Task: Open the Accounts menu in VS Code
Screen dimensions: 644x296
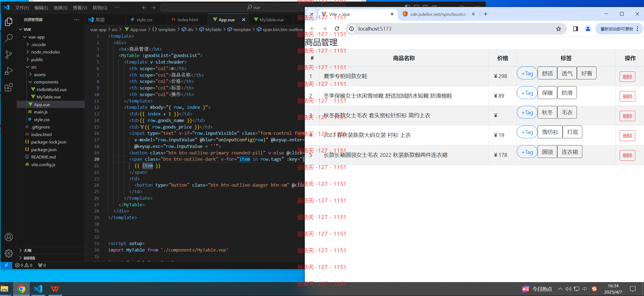Action: pos(9,237)
